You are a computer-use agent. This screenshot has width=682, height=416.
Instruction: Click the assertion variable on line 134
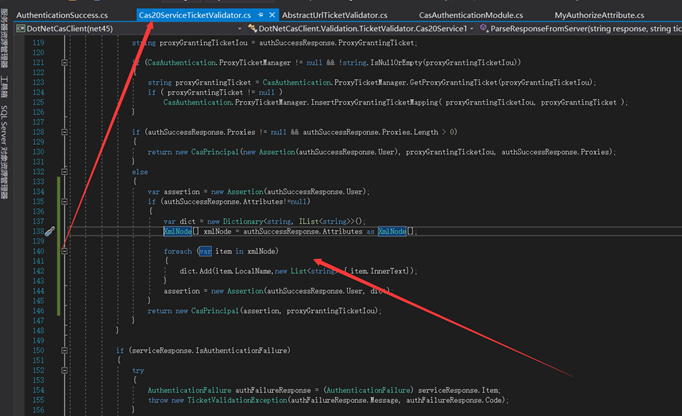(182, 191)
